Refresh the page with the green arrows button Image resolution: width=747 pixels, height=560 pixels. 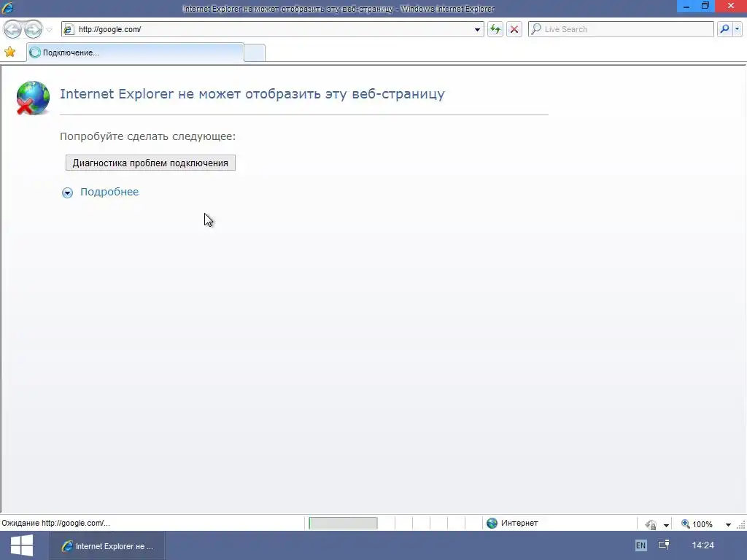click(495, 29)
